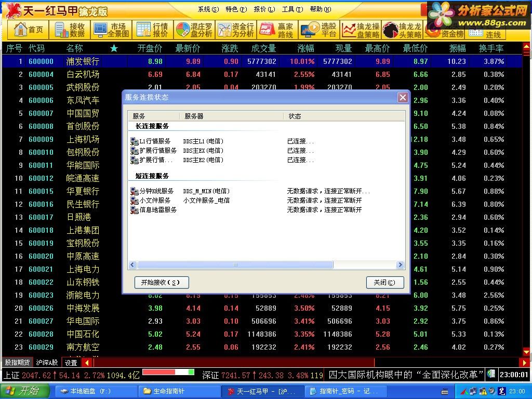Close the 服务连接状态 dialog with X
Image resolution: width=532 pixels, height=399 pixels.
click(403, 98)
